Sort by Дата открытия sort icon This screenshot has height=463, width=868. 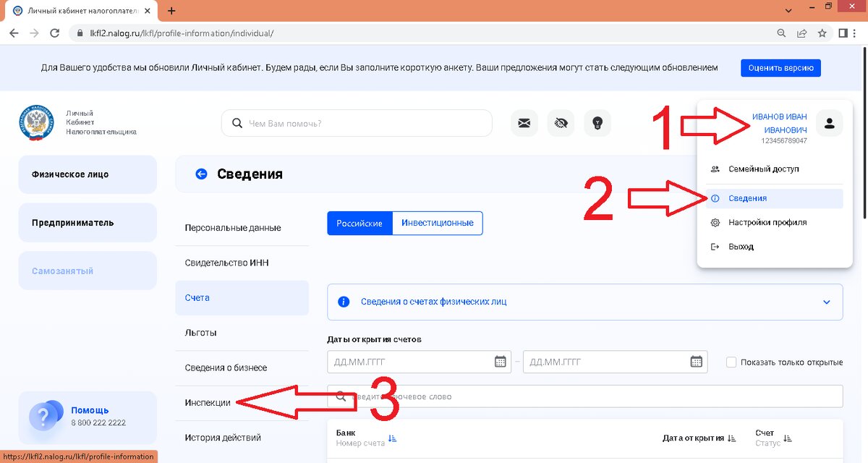732,438
